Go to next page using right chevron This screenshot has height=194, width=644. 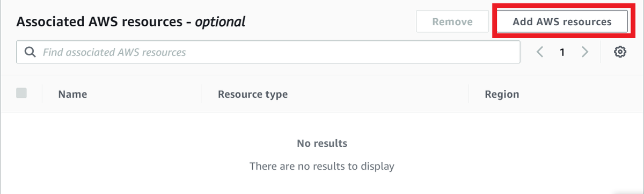[585, 52]
